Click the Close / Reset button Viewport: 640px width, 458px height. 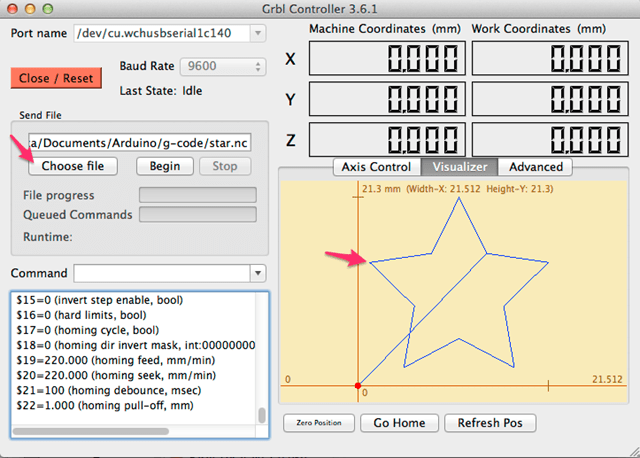pos(56,78)
